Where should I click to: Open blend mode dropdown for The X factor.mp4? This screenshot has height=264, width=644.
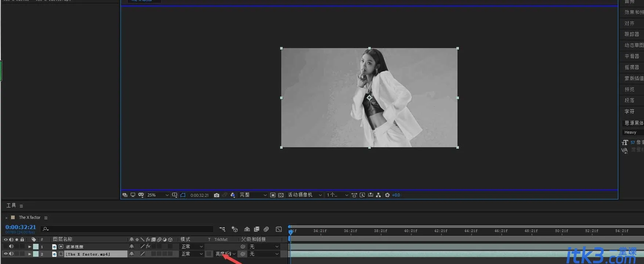[192, 254]
